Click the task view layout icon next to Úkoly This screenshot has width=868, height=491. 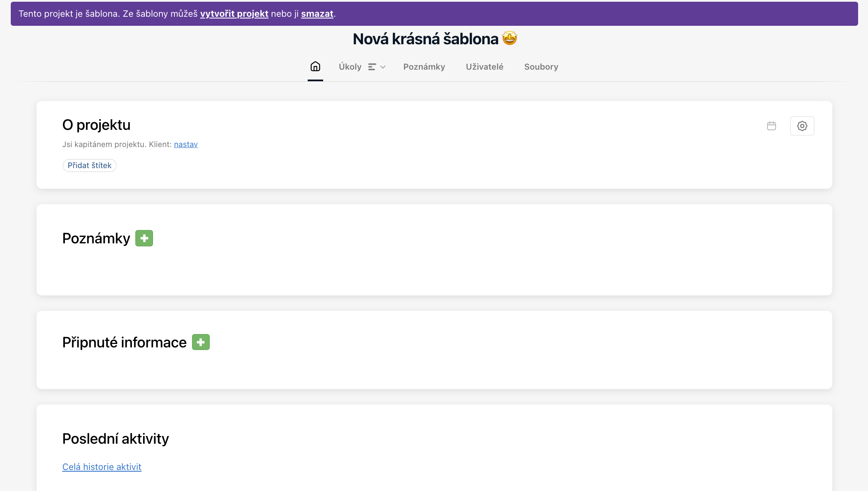372,67
